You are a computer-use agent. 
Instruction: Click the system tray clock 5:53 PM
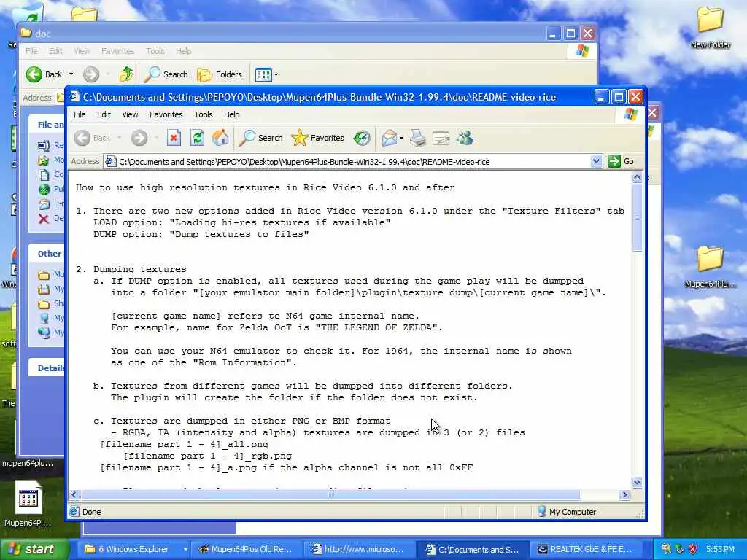coord(720,549)
